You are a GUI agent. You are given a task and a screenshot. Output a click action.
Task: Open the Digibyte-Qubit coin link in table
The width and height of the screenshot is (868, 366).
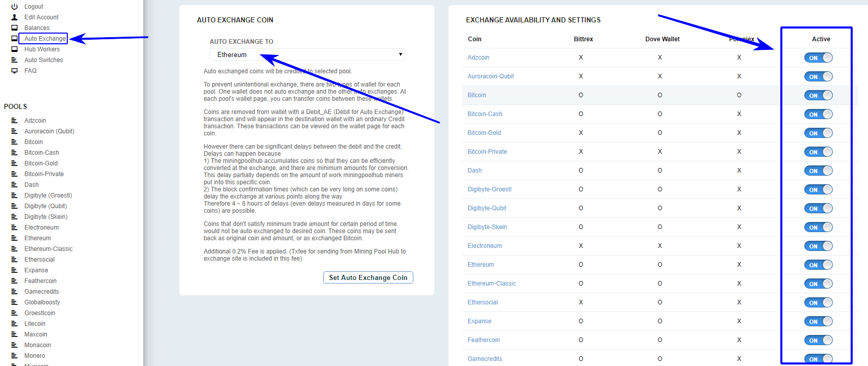(x=487, y=208)
